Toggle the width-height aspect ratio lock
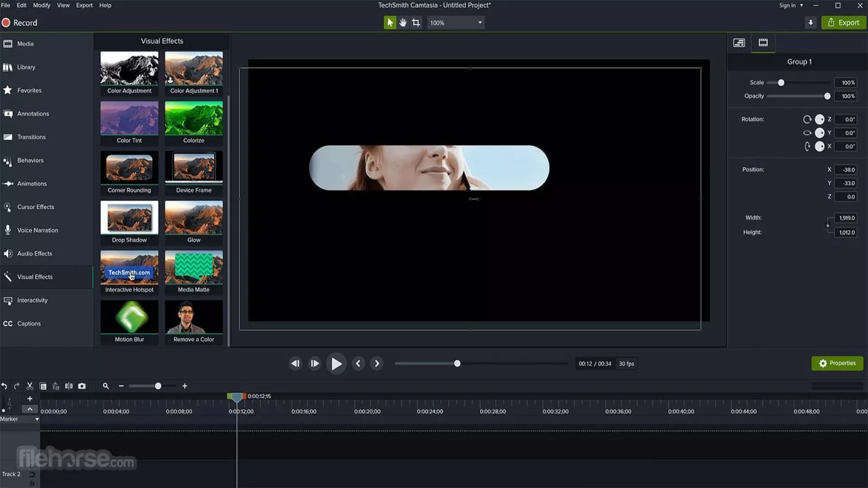868x488 pixels. [x=828, y=225]
